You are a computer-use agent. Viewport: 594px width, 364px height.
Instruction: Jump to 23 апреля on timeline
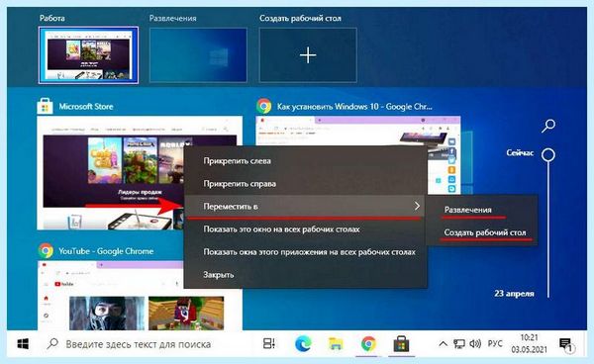tap(514, 293)
